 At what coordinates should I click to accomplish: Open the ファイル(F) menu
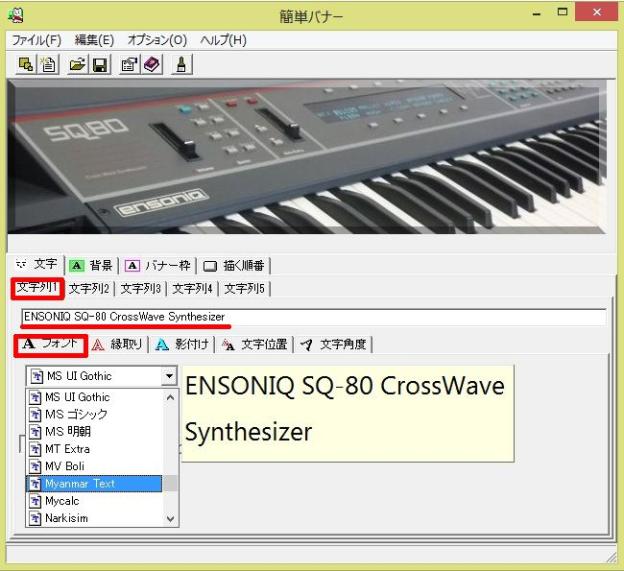click(37, 40)
